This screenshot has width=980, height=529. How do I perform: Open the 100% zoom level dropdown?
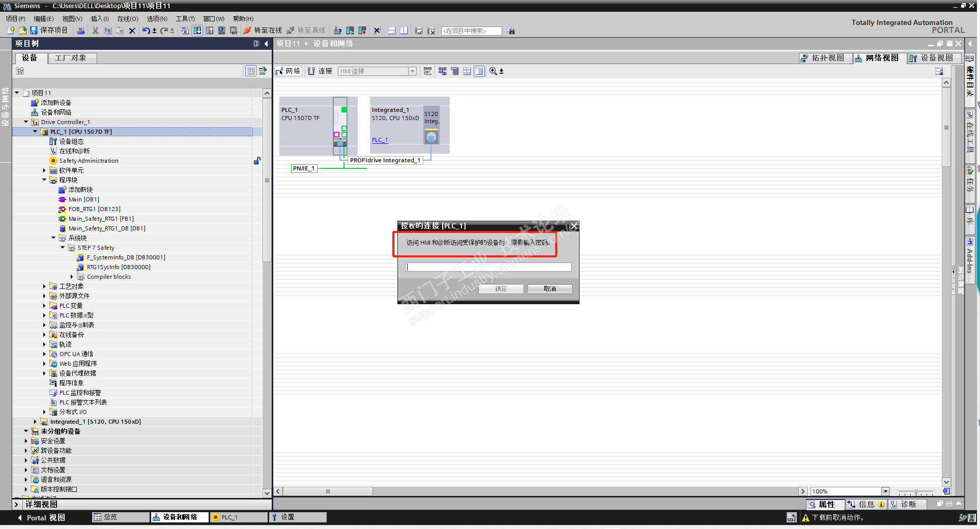point(885,491)
